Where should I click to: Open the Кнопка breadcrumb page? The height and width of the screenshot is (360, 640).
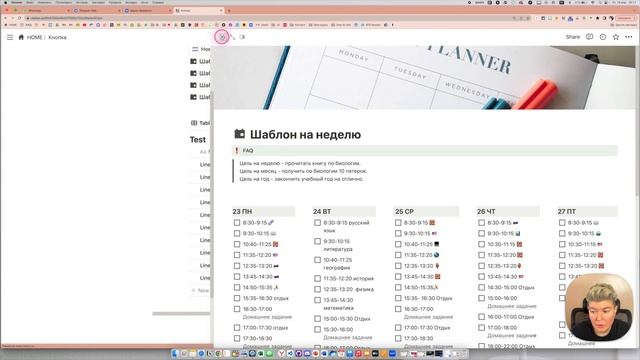click(57, 37)
